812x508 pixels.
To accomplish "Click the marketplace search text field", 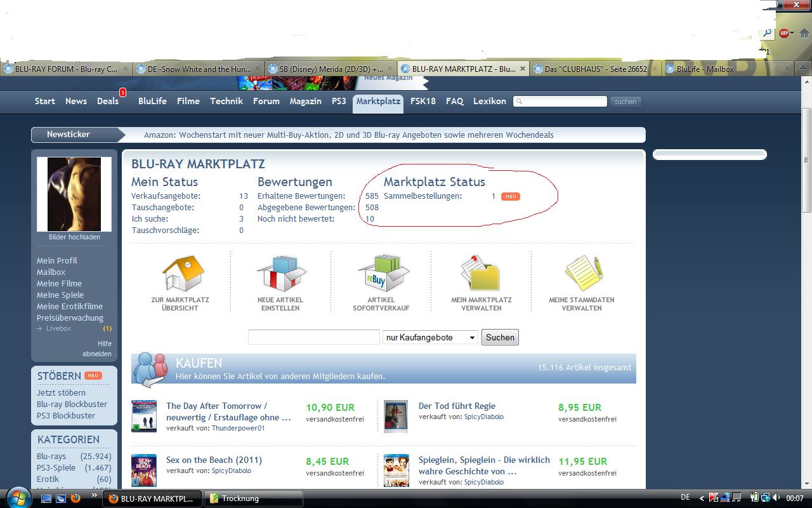I will click(x=313, y=338).
